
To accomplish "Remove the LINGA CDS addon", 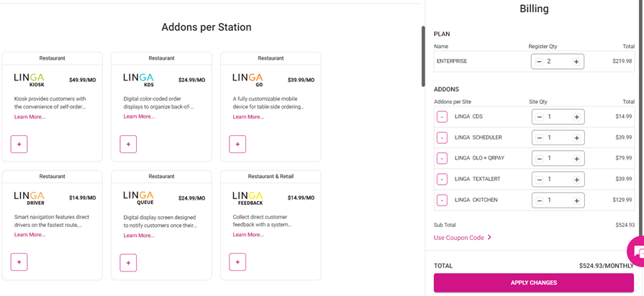I will [x=442, y=116].
